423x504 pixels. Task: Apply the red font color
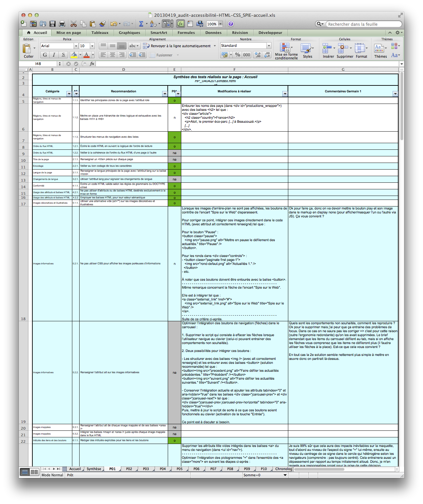87,55
